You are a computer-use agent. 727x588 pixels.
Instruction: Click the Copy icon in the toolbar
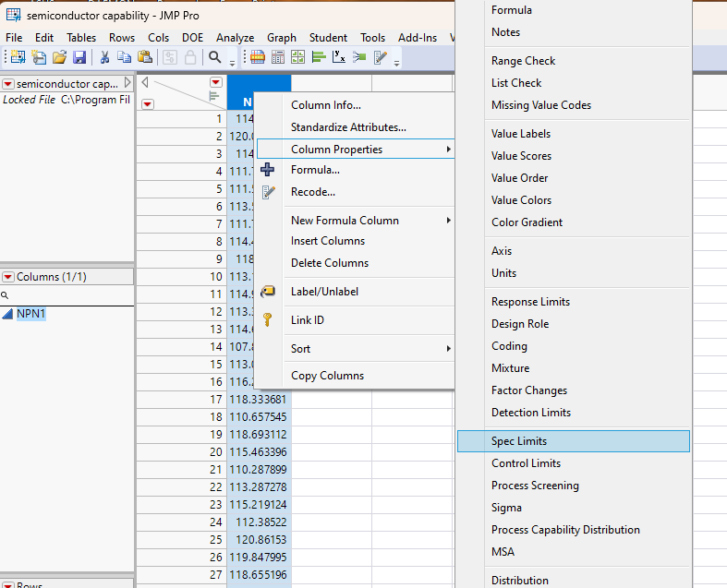(124, 57)
